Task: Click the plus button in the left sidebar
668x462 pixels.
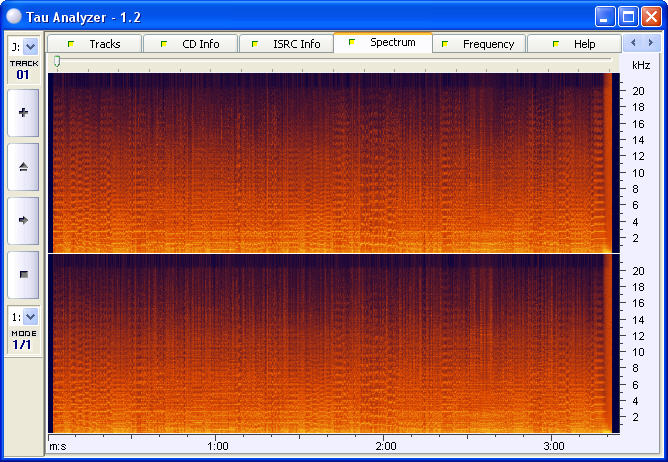Action: pyautogui.click(x=23, y=113)
